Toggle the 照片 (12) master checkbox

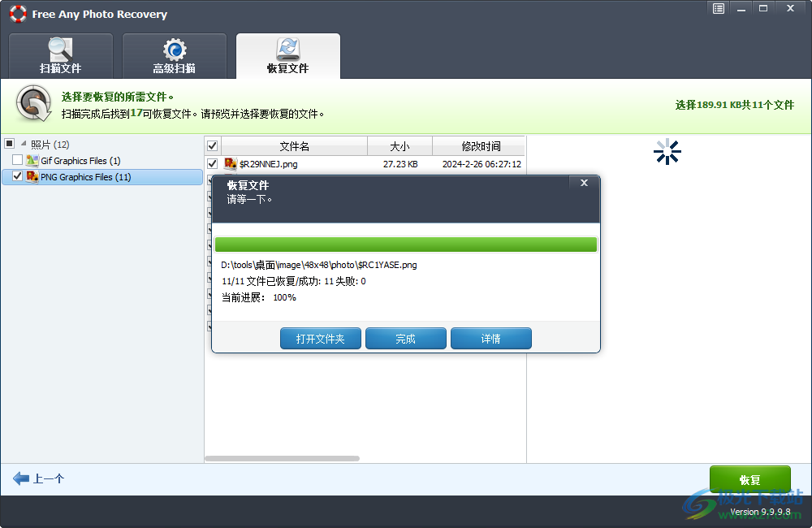[x=10, y=142]
